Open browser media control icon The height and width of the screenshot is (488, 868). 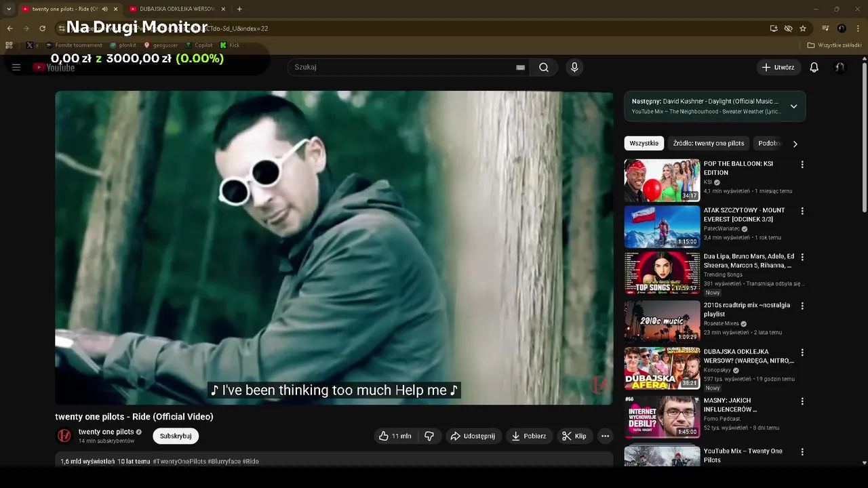pyautogui.click(x=825, y=28)
